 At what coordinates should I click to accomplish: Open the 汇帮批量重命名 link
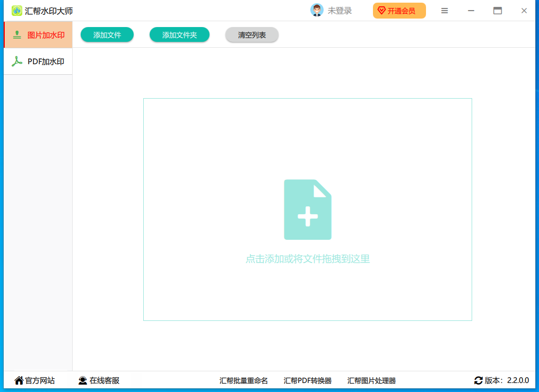(x=244, y=380)
